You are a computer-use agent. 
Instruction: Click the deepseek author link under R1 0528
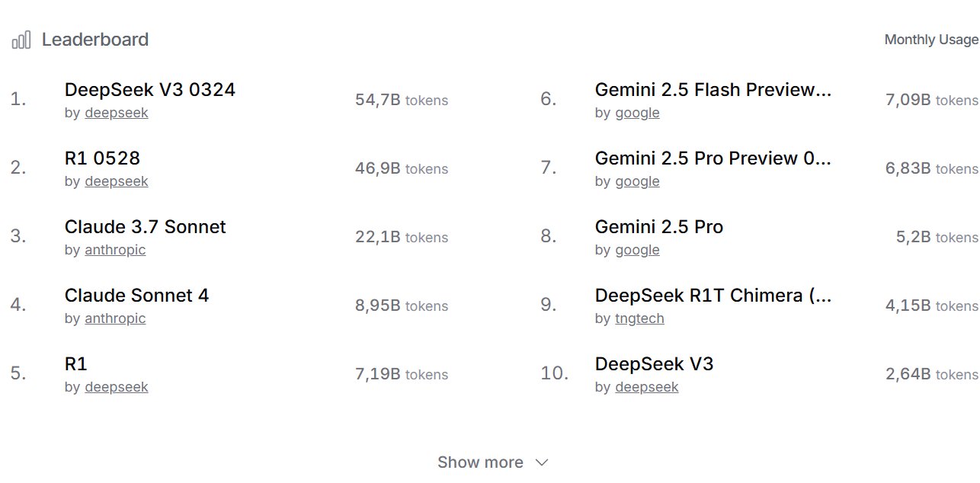click(x=117, y=181)
